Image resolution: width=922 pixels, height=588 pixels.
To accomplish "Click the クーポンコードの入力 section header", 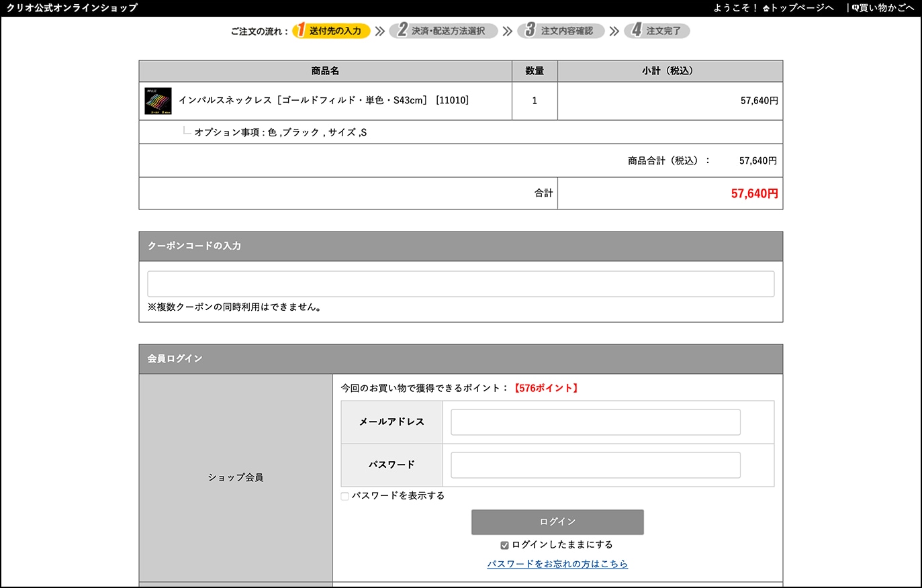I will 461,246.
